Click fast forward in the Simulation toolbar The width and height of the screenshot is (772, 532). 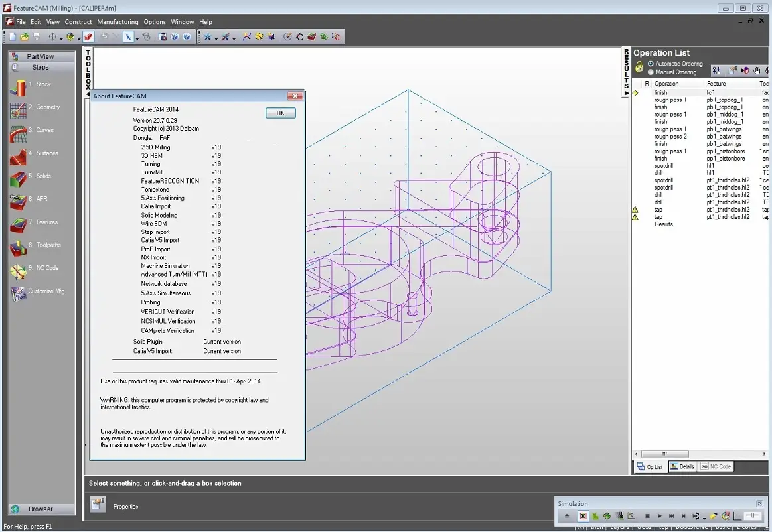click(672, 516)
